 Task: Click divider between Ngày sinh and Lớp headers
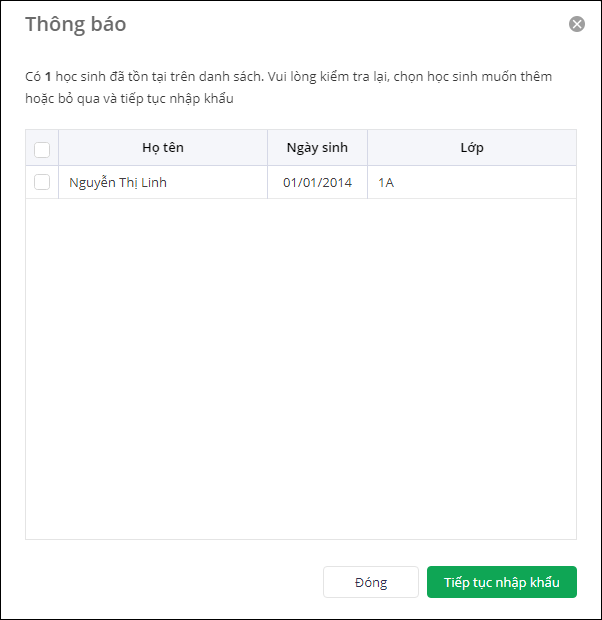367,148
